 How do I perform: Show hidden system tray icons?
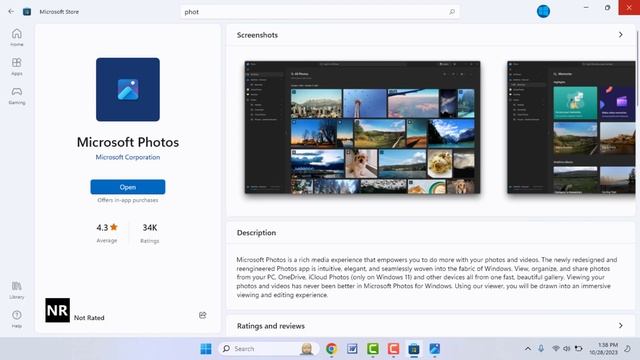click(x=528, y=349)
